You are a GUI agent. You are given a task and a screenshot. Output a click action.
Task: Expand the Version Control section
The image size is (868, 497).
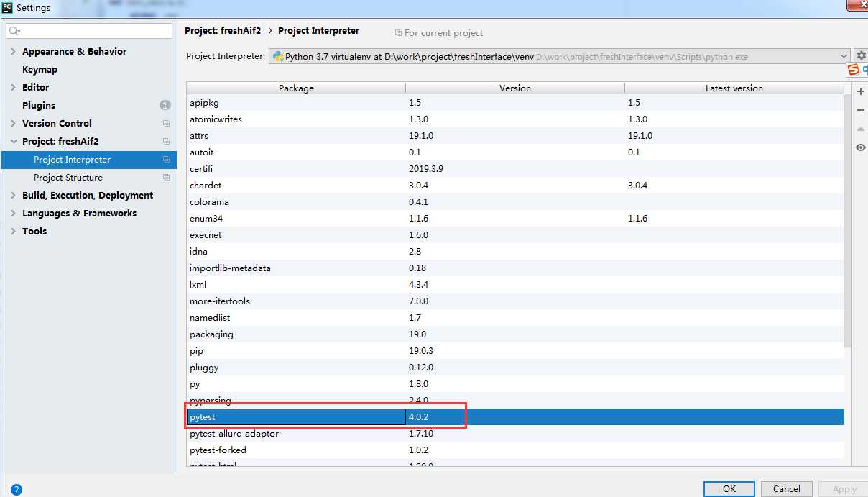pos(14,124)
